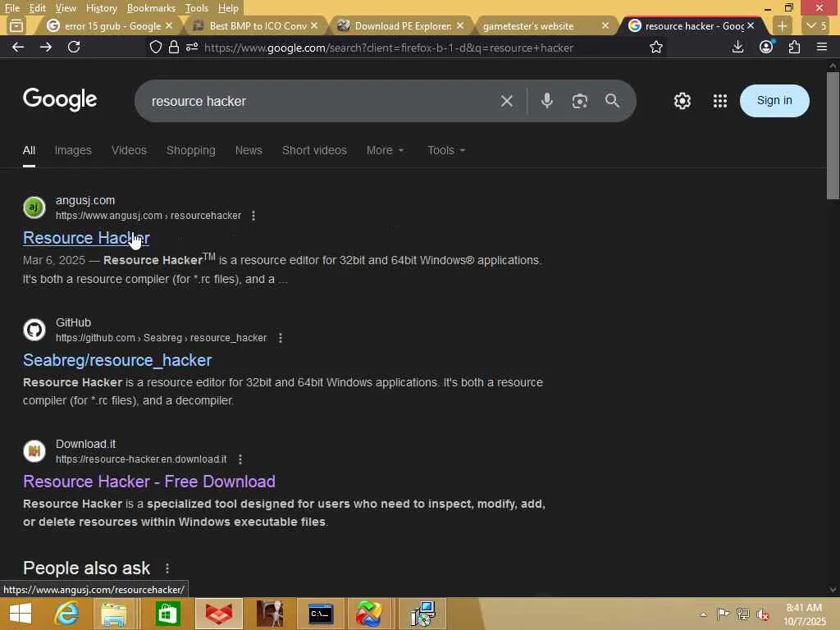Show hidden system tray icons
Viewport: 840px width, 630px height.
pyautogui.click(x=703, y=614)
